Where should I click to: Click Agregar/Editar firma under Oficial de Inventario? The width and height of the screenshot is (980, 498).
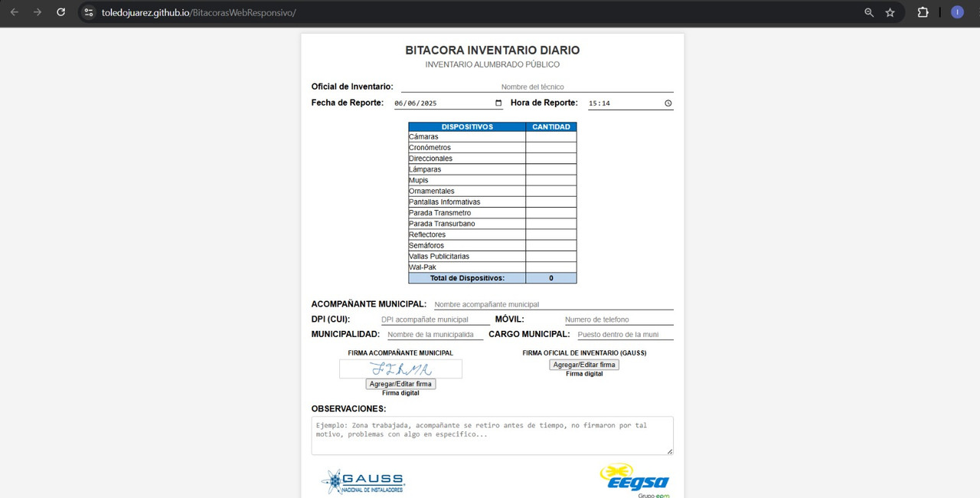(584, 365)
